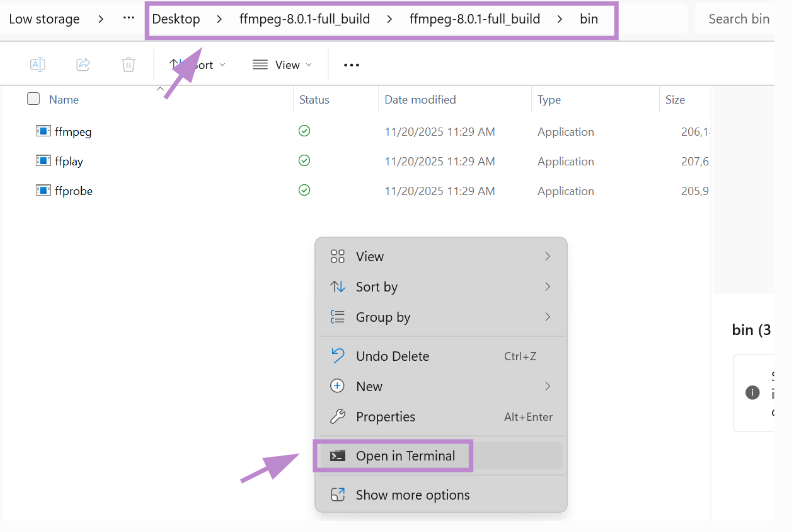Go to second ffmpeg-8.0.1-full_build breadcrumb

475,19
